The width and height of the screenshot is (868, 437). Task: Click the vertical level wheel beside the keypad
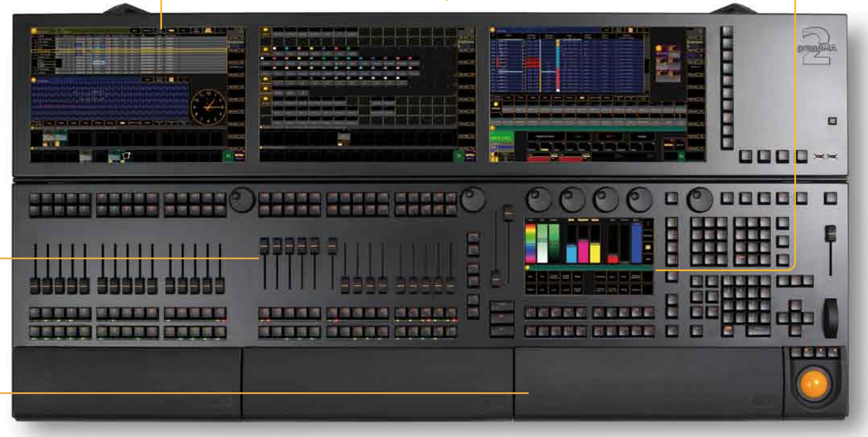(x=830, y=318)
